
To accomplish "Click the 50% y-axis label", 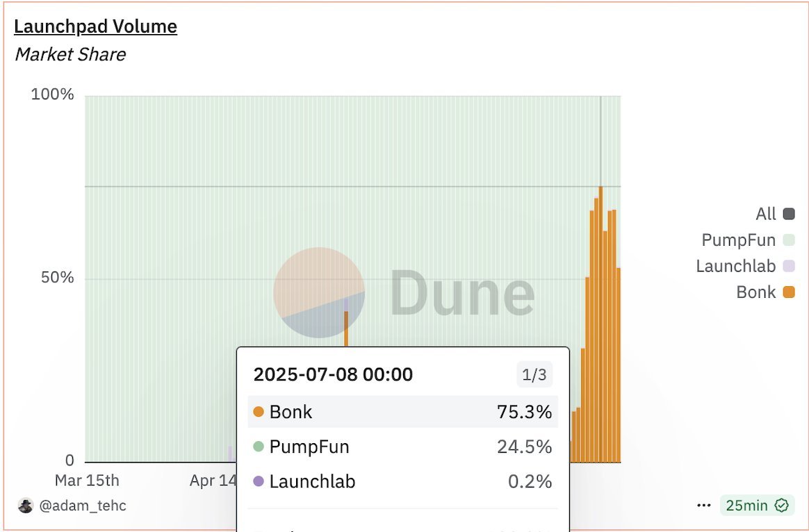I will click(x=58, y=278).
